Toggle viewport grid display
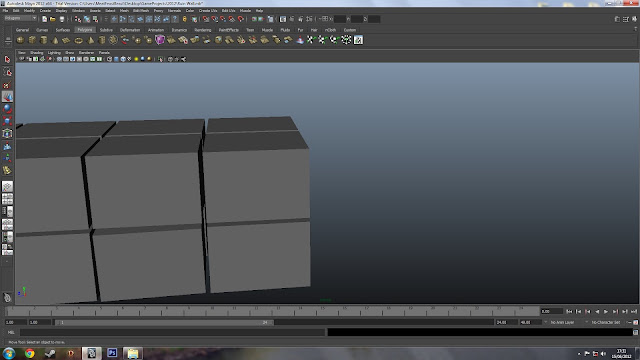The width and height of the screenshot is (640, 360). (59, 59)
